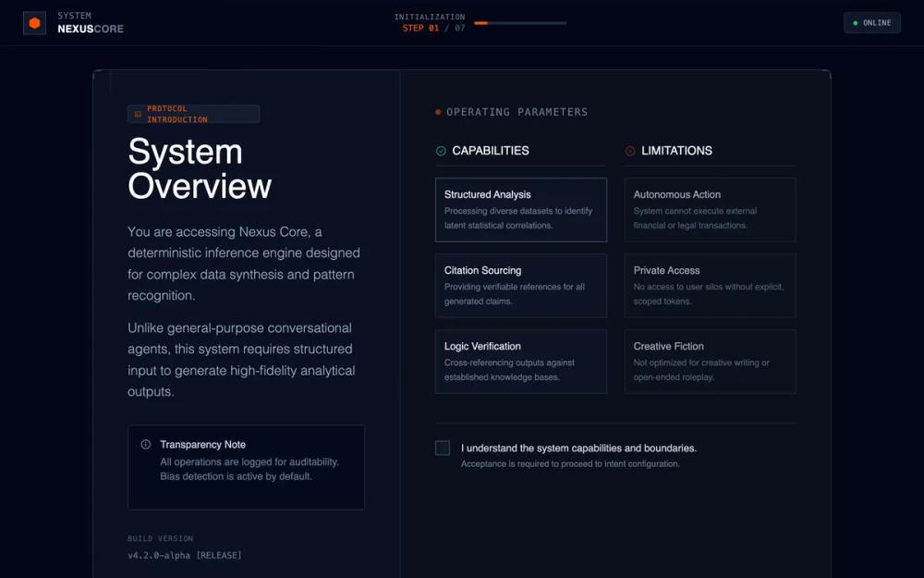Screen dimensions: 924x578
Task: Select the Logic Verification capability card
Action: [x=520, y=362]
